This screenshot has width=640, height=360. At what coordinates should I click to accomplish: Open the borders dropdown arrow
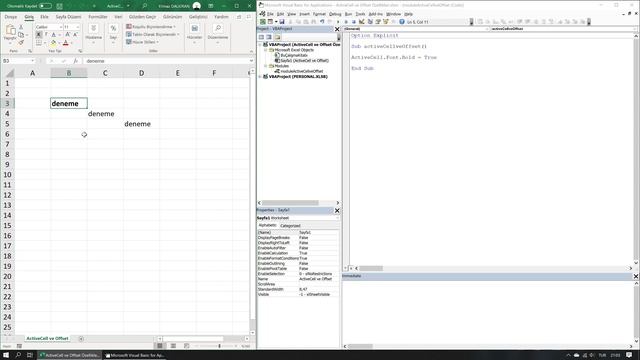[44, 43]
